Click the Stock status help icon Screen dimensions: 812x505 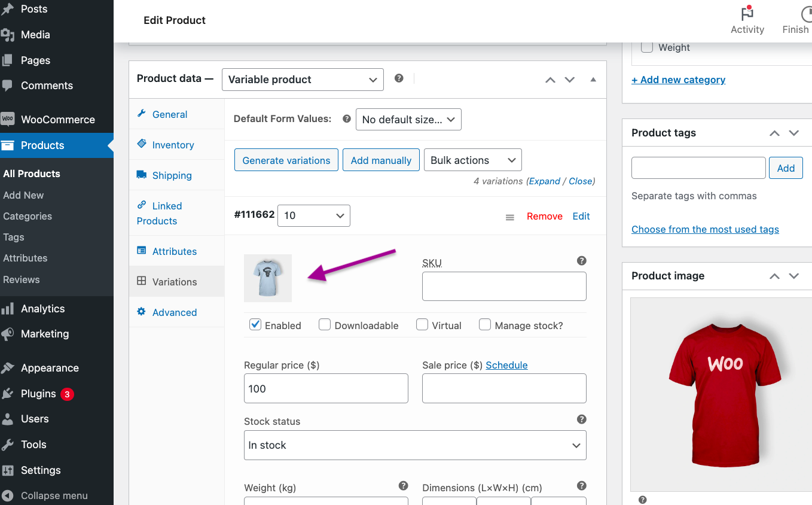tap(581, 419)
